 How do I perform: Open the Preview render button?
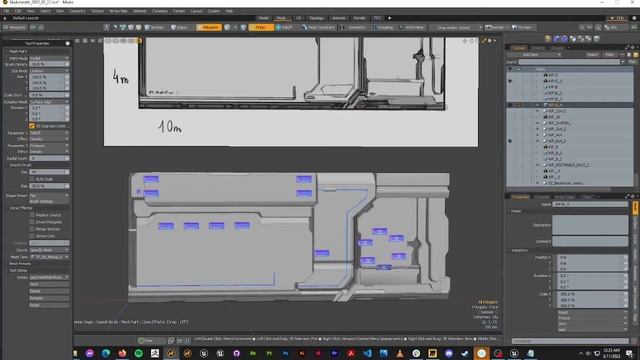click(x=522, y=27)
